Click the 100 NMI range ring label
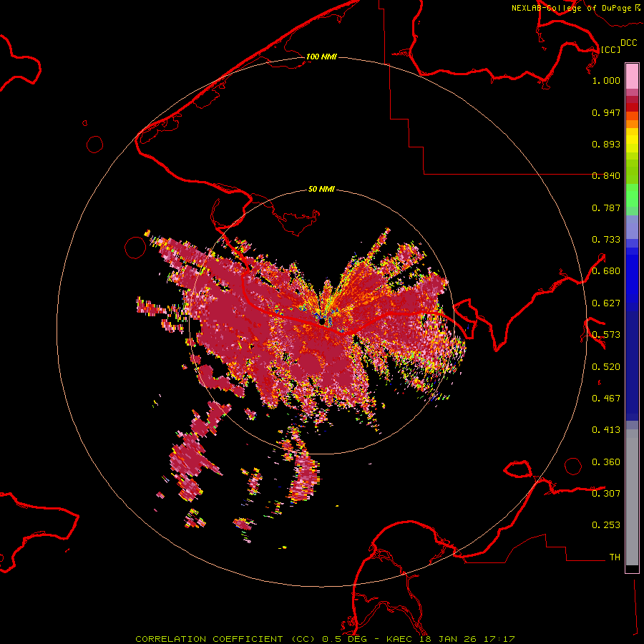The image size is (644, 644). 321,57
